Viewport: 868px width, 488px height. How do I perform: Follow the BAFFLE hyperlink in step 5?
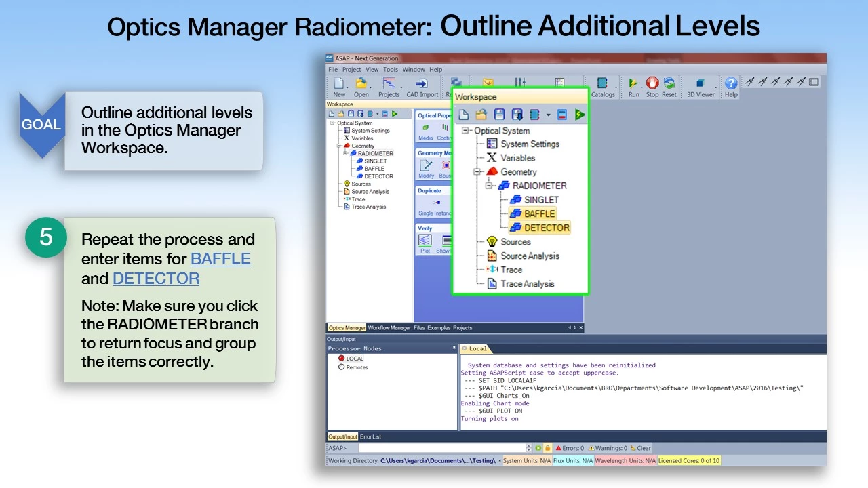220,259
